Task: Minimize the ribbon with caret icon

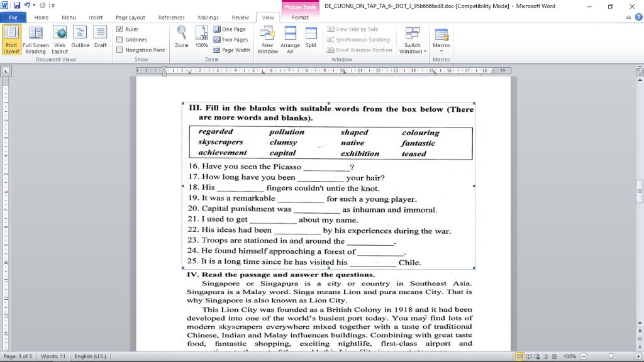Action: coord(628,17)
